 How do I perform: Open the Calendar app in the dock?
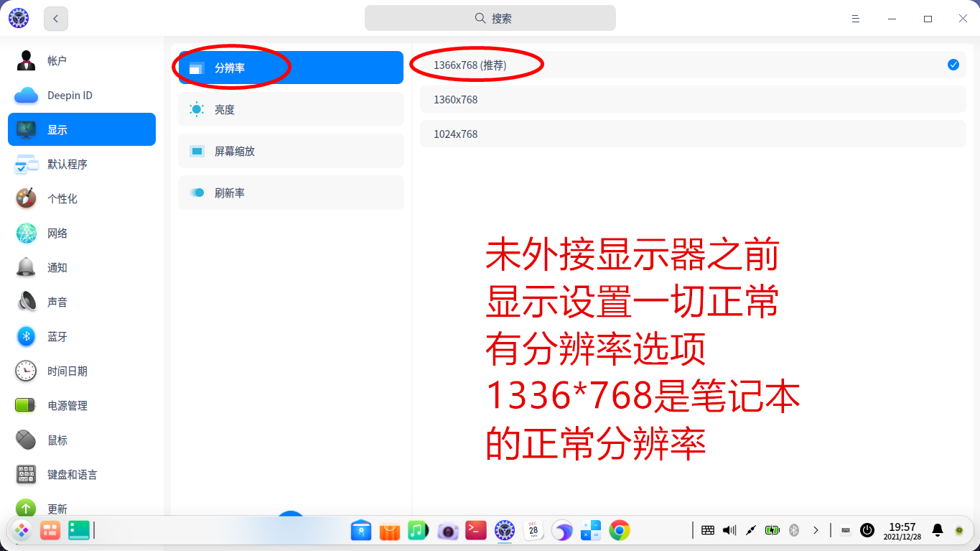(533, 531)
